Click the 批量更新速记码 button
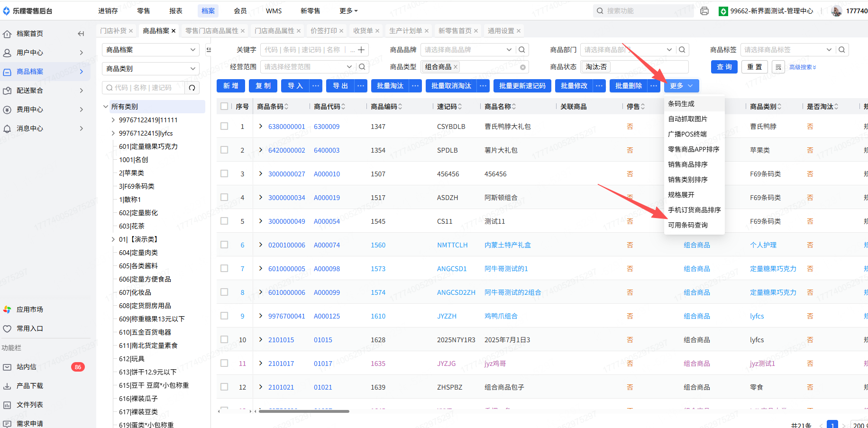868x428 pixels. tap(522, 86)
